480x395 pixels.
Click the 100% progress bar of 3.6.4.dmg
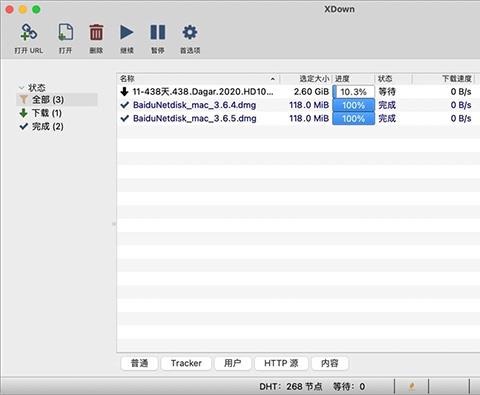pyautogui.click(x=354, y=105)
